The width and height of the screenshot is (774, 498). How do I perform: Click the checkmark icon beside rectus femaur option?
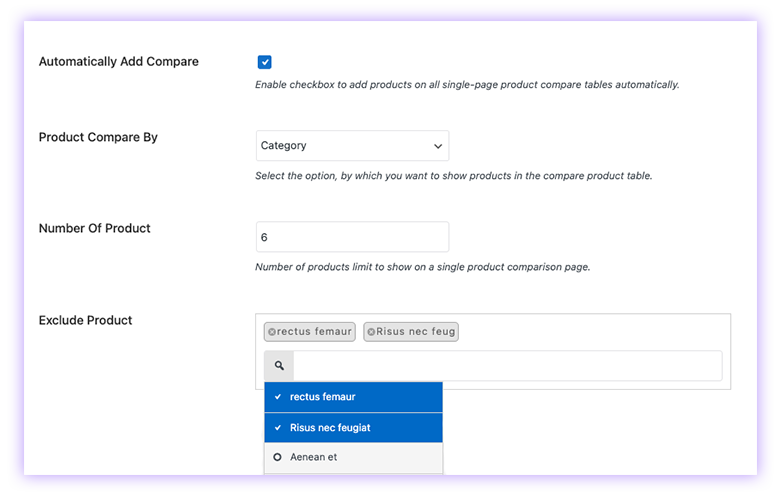[277, 397]
